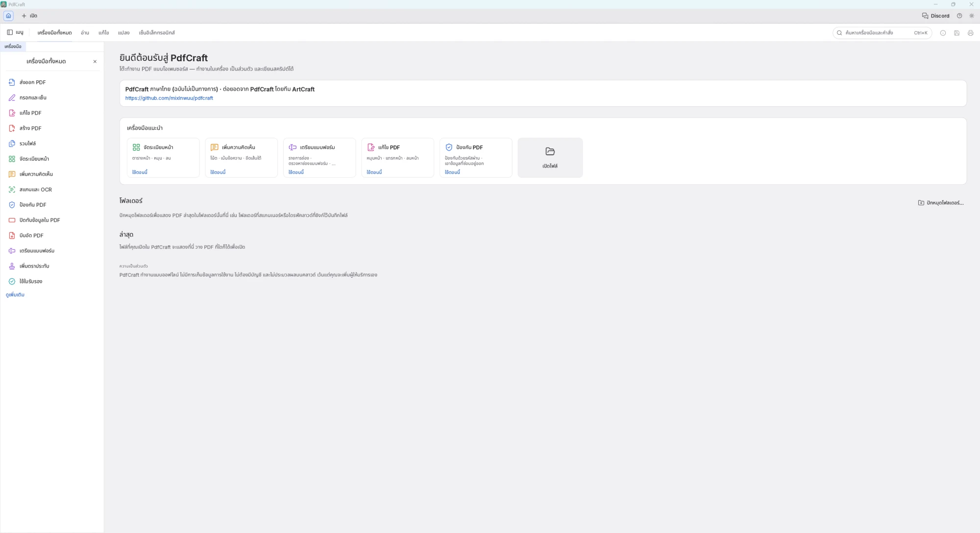Switch to the อ่าน tab
This screenshot has width=980, height=533.
click(85, 33)
